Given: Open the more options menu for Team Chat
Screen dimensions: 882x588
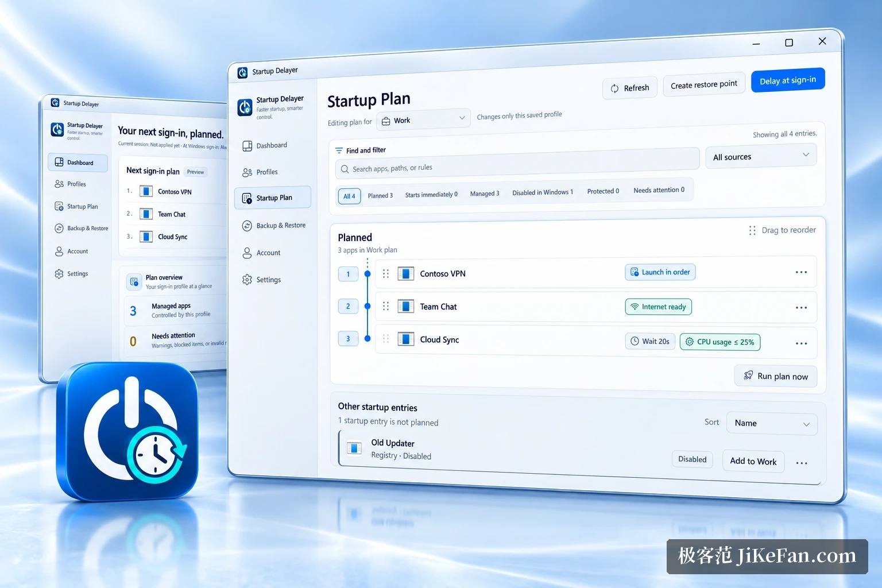Looking at the screenshot, I should (801, 308).
